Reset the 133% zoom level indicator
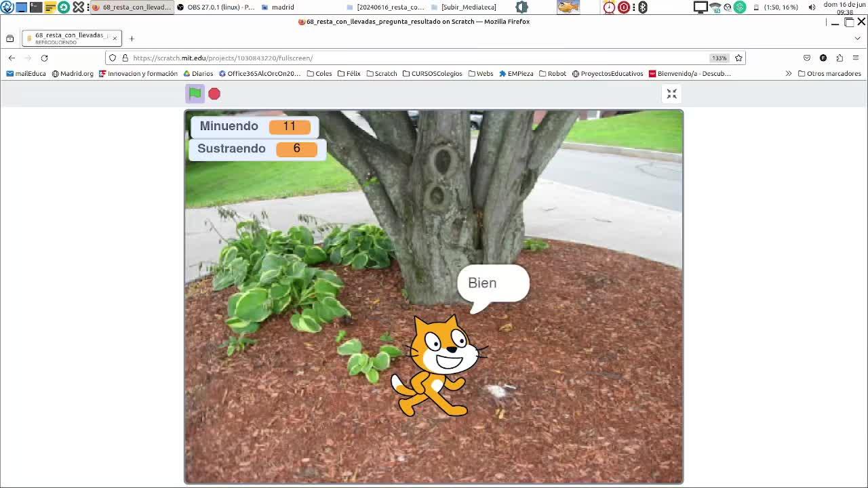868x488 pixels. coord(719,58)
